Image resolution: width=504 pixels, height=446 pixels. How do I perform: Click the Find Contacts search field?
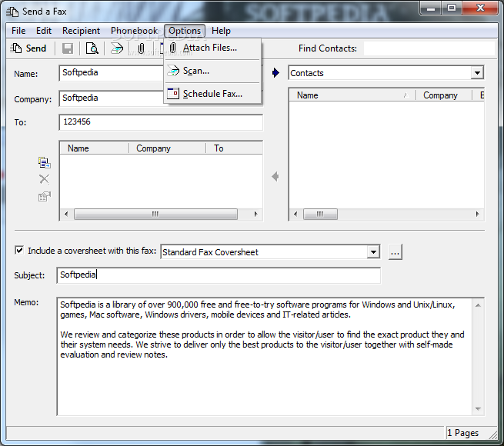429,48
